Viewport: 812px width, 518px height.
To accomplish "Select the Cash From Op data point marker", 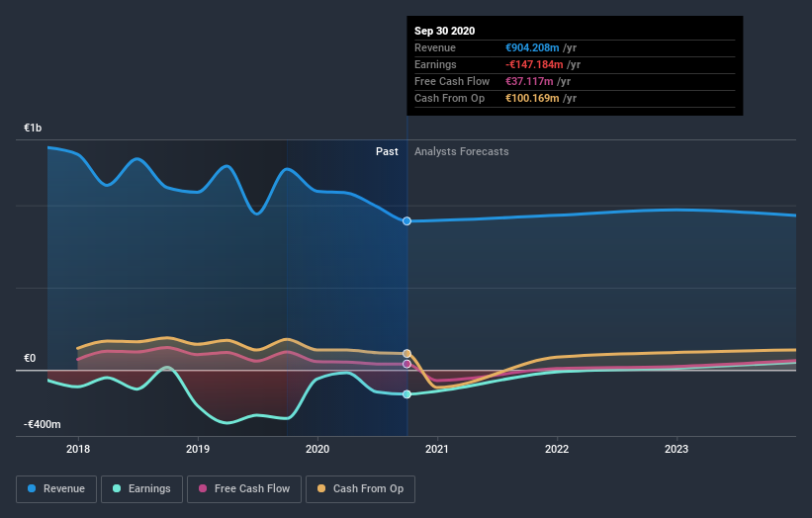I will tap(407, 354).
